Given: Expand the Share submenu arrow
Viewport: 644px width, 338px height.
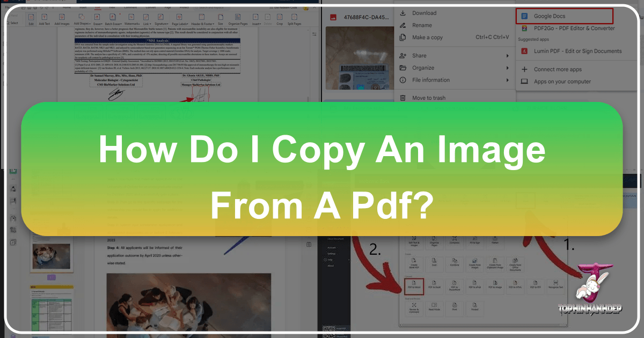Looking at the screenshot, I should pos(507,56).
